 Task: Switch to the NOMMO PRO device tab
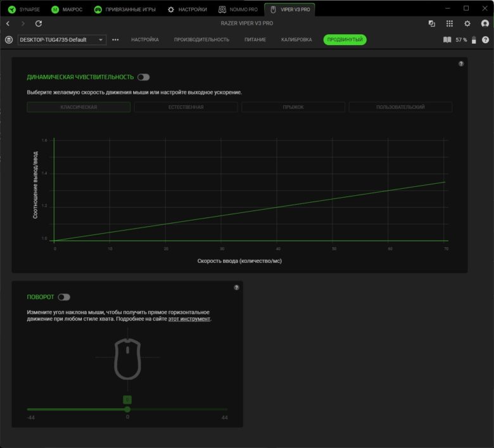(238, 10)
